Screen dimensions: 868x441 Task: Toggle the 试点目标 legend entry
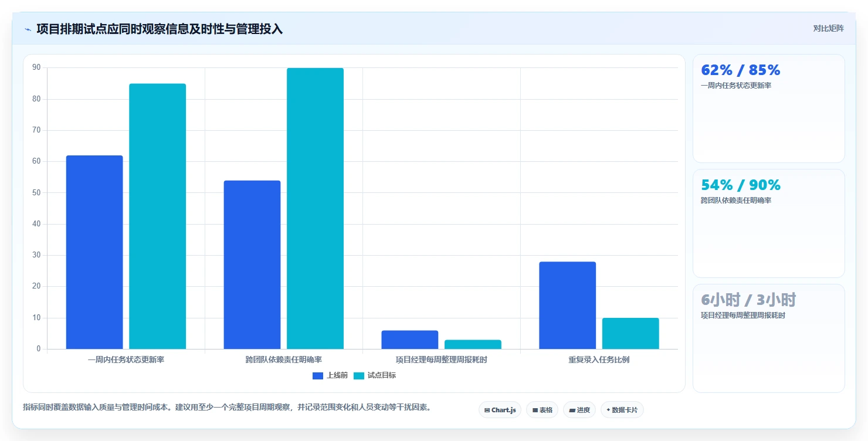click(375, 375)
